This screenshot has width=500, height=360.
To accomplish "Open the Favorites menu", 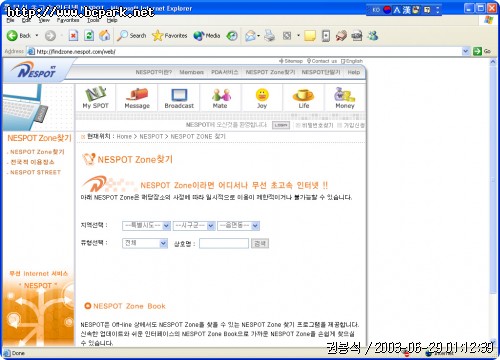I will coord(68,20).
